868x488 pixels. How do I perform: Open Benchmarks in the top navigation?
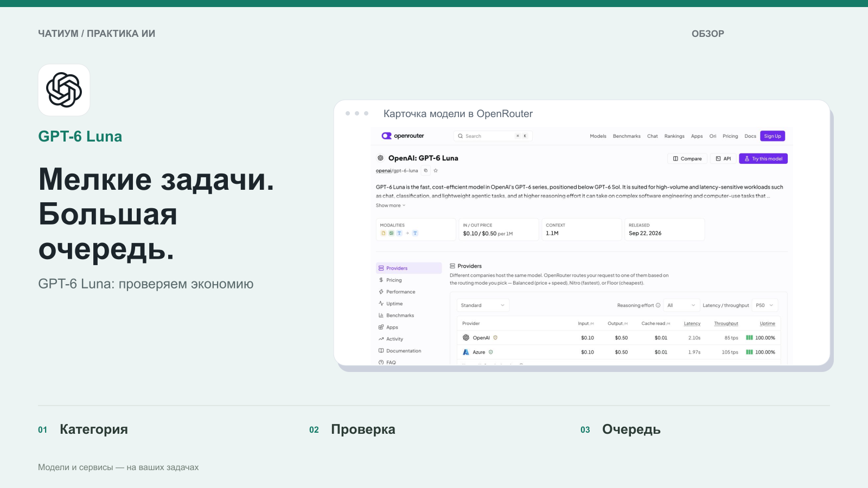pyautogui.click(x=627, y=136)
